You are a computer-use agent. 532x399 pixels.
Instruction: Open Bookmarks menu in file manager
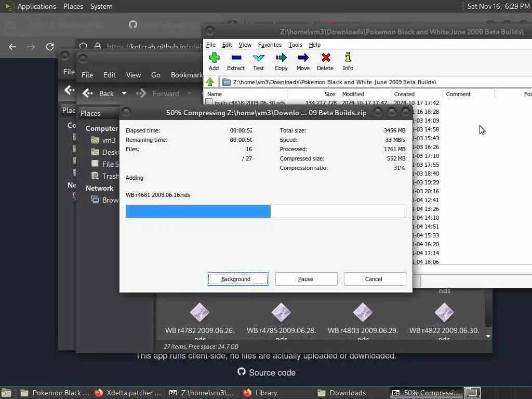coord(187,75)
